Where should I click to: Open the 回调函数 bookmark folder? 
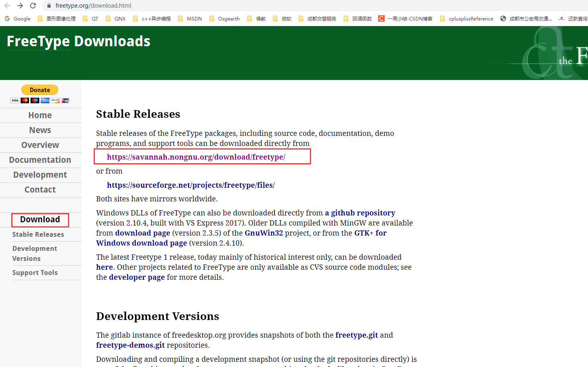pyautogui.click(x=357, y=18)
